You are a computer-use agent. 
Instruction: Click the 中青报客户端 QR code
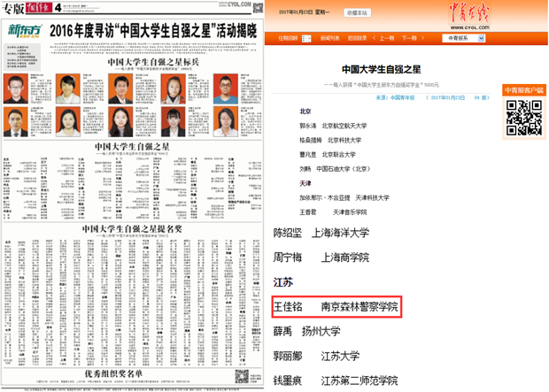pyautogui.click(x=523, y=118)
